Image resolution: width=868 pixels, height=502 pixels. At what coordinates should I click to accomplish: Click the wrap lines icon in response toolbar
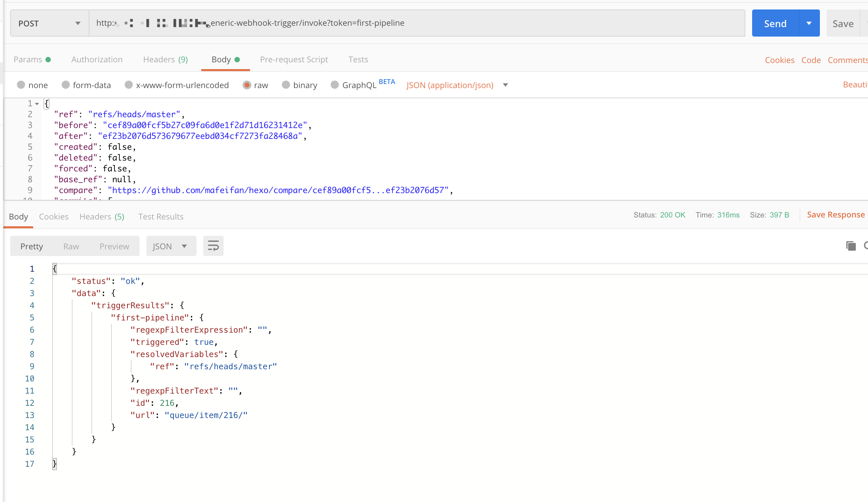(213, 246)
